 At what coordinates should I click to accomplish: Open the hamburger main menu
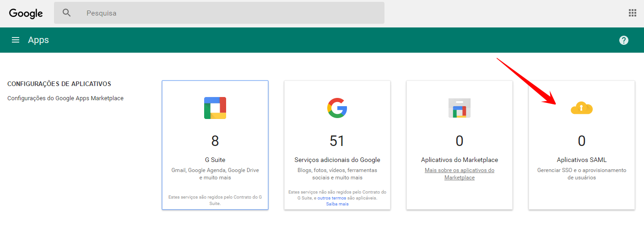pyautogui.click(x=16, y=40)
